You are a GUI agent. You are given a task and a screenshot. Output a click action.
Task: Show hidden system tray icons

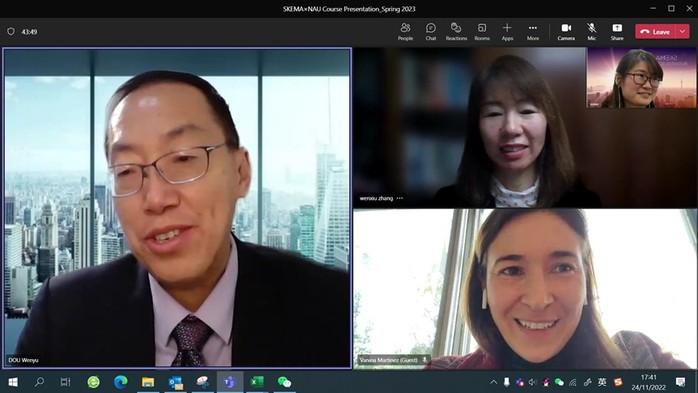coord(493,382)
